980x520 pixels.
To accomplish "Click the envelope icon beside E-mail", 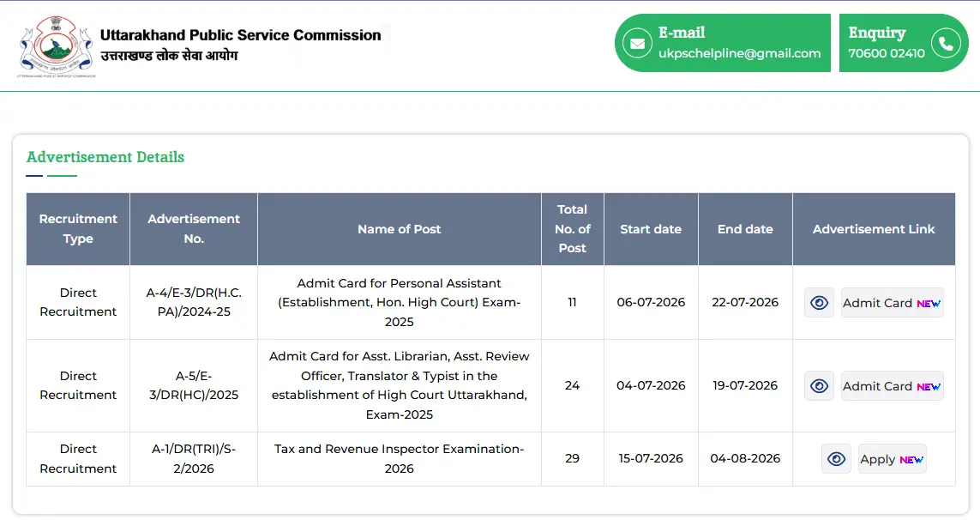I will pos(637,43).
